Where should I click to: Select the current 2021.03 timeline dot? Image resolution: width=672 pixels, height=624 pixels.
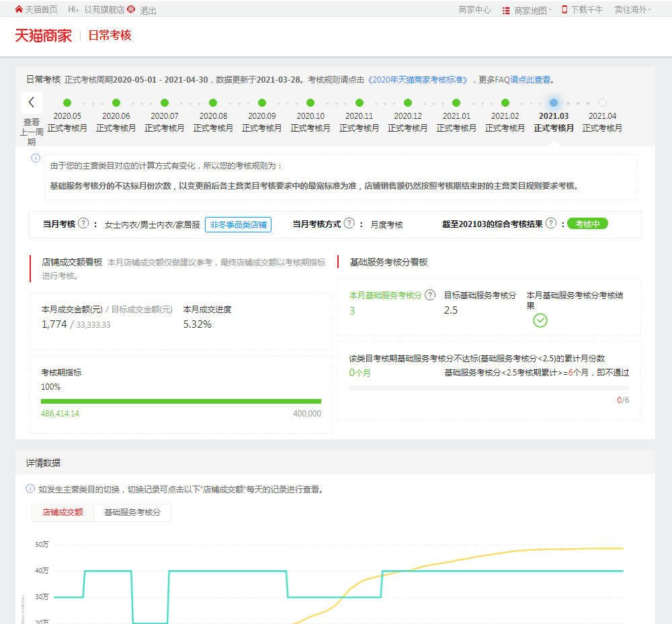pyautogui.click(x=554, y=103)
